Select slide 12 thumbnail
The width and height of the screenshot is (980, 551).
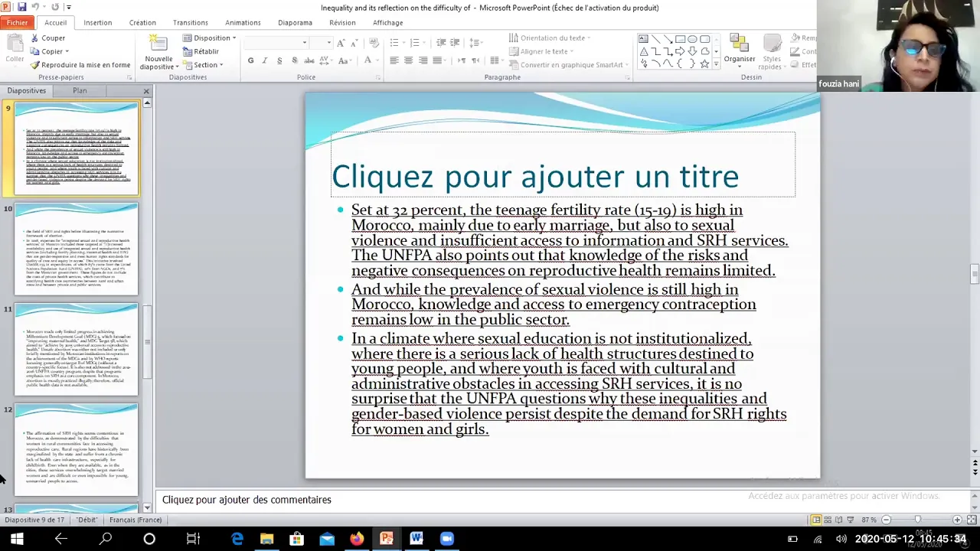click(77, 450)
